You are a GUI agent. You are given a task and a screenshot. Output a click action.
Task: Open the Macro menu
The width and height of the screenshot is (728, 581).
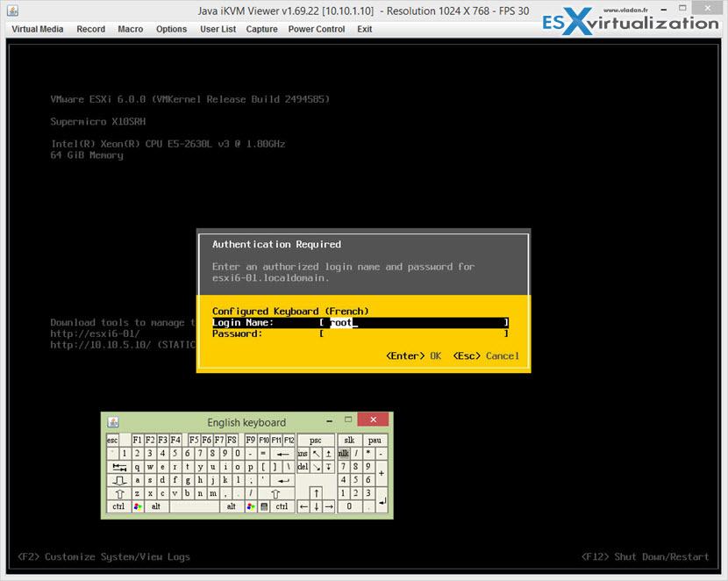coord(130,29)
